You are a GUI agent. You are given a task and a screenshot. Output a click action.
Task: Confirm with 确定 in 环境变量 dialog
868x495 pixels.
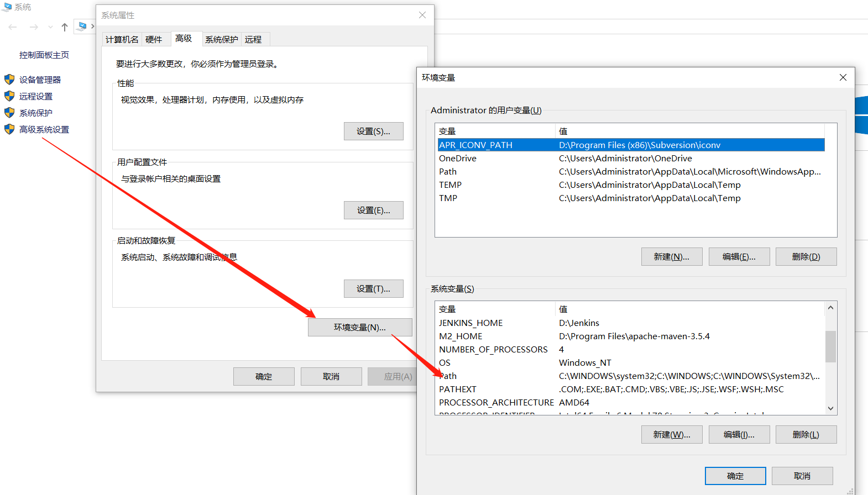tap(735, 476)
